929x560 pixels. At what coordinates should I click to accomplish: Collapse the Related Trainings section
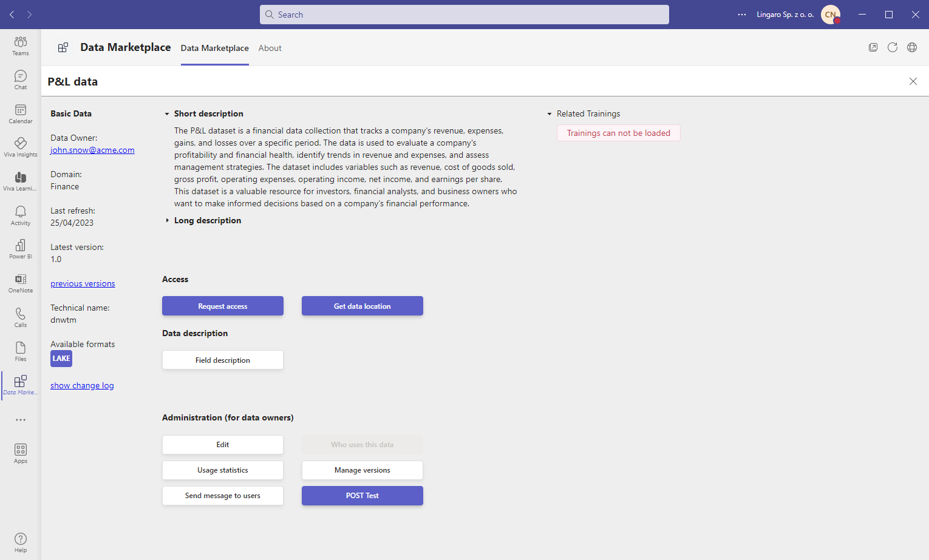tap(550, 114)
